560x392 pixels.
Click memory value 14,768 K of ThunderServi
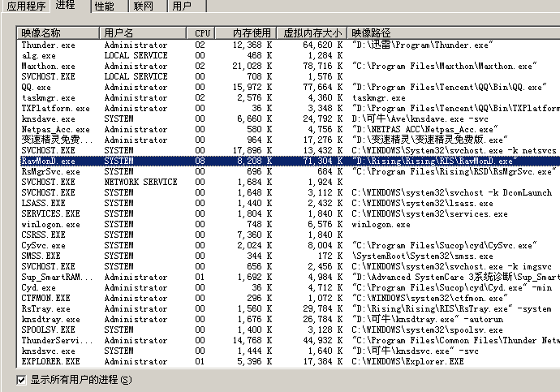252,340
